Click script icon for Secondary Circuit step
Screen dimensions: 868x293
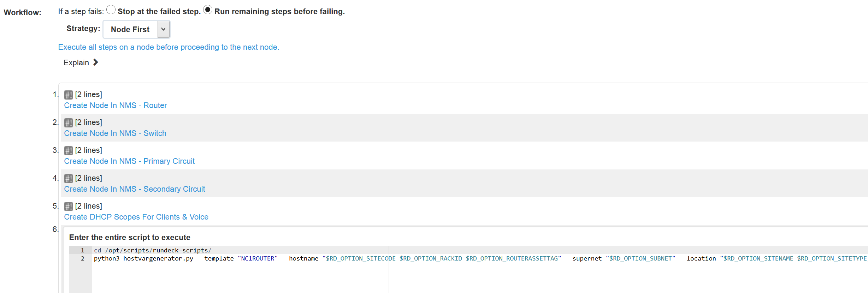pyautogui.click(x=68, y=178)
